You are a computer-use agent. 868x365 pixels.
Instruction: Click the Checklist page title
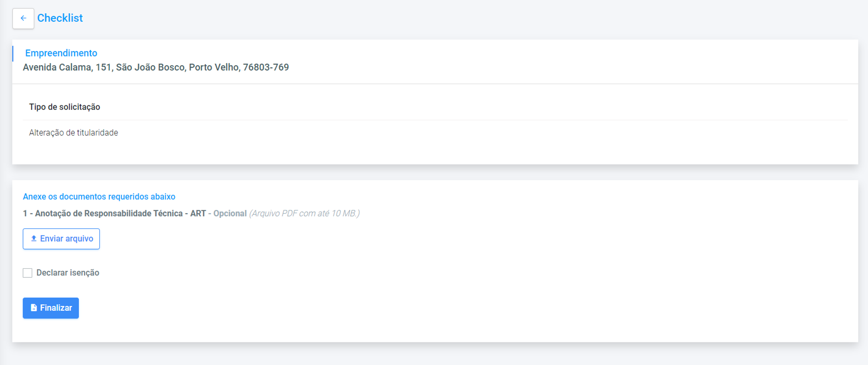tap(60, 18)
